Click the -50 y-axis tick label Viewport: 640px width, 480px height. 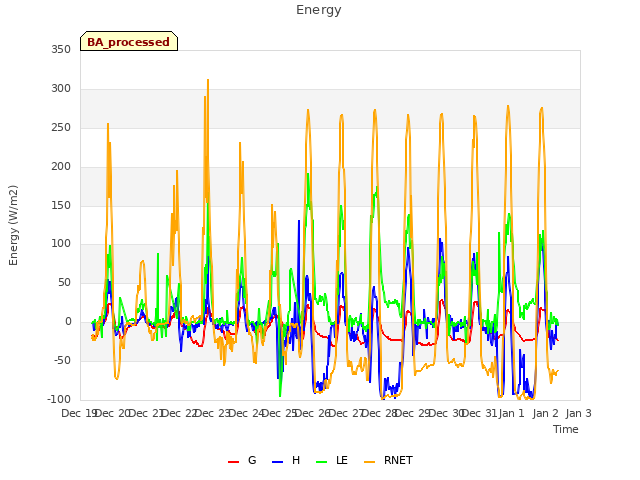tap(62, 360)
